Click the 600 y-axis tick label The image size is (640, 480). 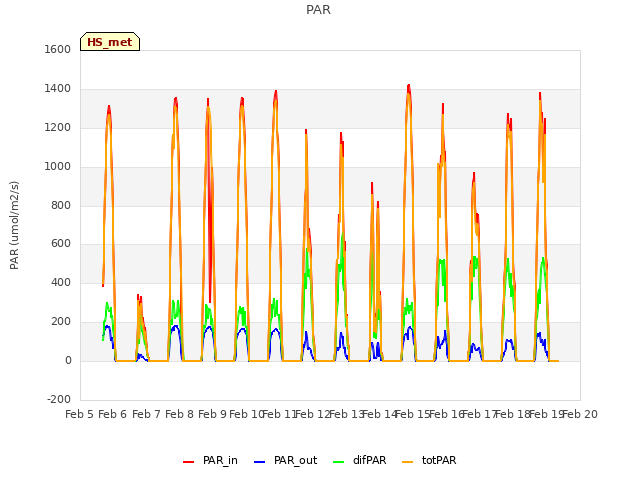61,244
